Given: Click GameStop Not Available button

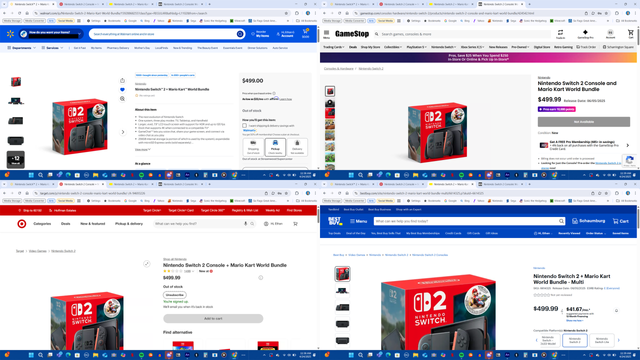Looking at the screenshot, I should pyautogui.click(x=584, y=122).
